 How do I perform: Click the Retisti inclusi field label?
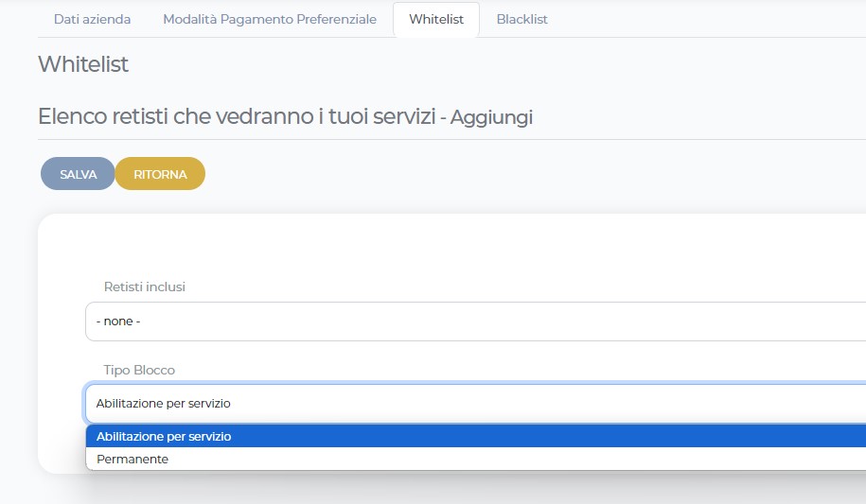[x=145, y=287]
